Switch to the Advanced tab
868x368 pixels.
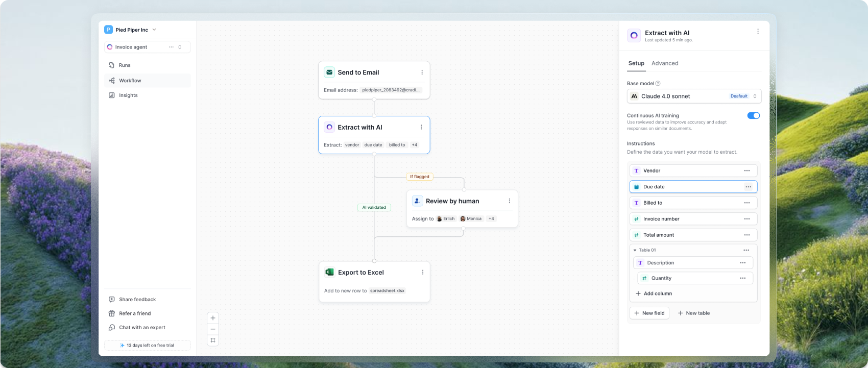click(x=665, y=63)
